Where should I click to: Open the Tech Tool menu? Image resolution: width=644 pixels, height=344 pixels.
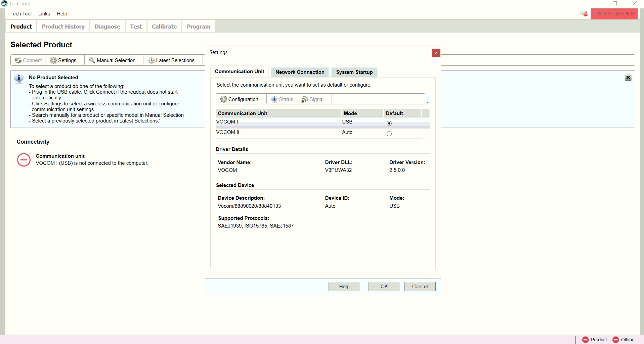pyautogui.click(x=21, y=14)
